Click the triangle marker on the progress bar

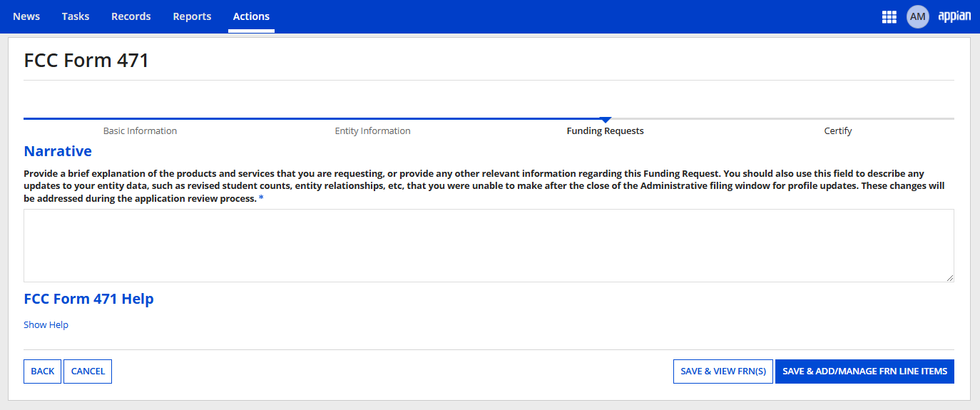point(606,120)
